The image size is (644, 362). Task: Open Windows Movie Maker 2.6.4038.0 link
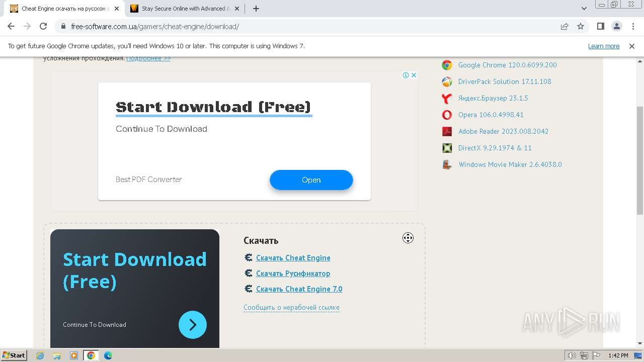click(510, 164)
